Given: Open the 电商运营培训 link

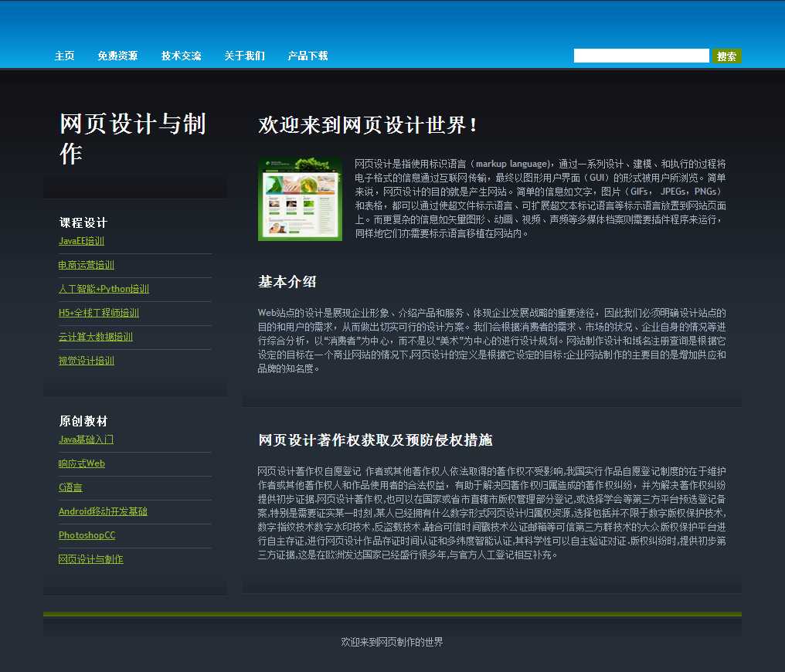Looking at the screenshot, I should (86, 265).
